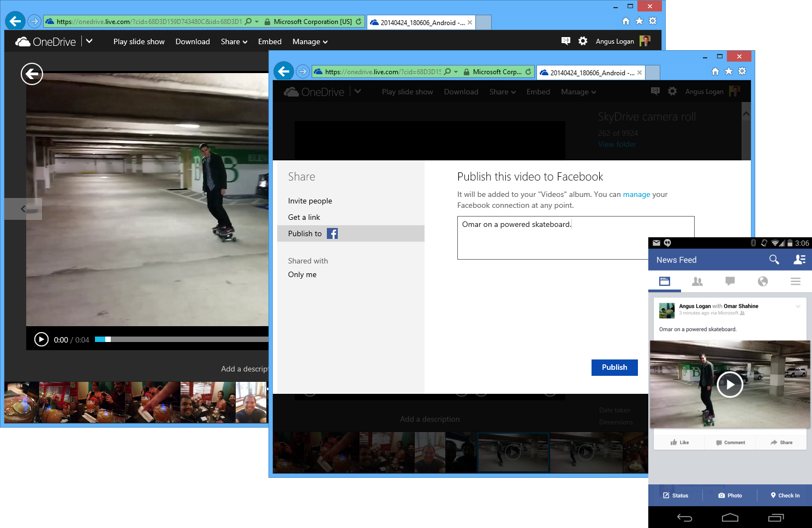Open the Manage dropdown menu
This screenshot has height=528, width=812.
pos(577,92)
